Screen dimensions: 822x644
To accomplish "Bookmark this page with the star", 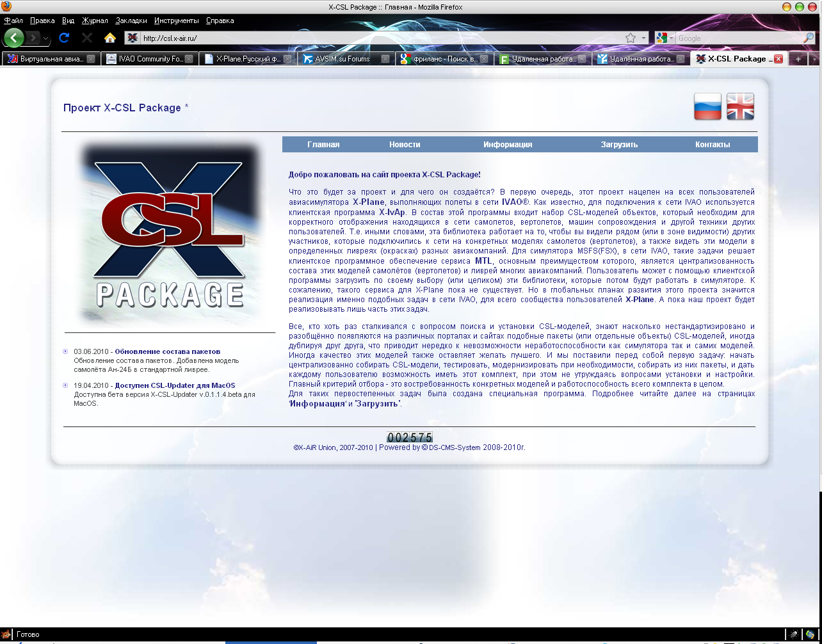I will point(631,38).
